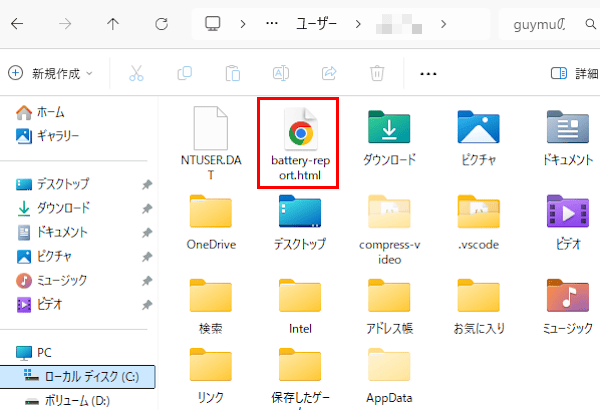Select the リンク folder
Screen dimensions: 600x410
coord(211,376)
